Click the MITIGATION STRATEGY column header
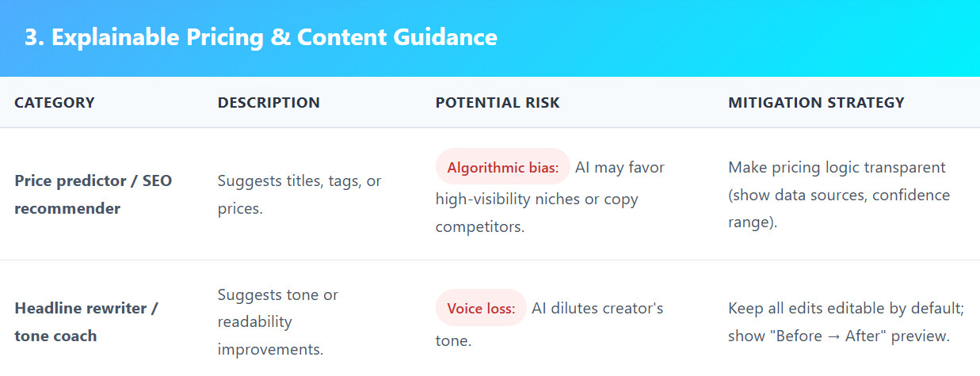980x376 pixels. coord(816,103)
